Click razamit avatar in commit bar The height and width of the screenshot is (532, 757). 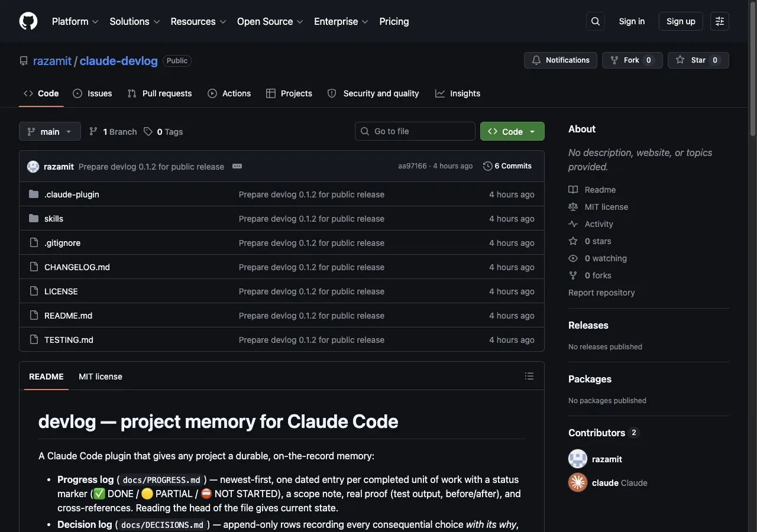click(x=33, y=167)
